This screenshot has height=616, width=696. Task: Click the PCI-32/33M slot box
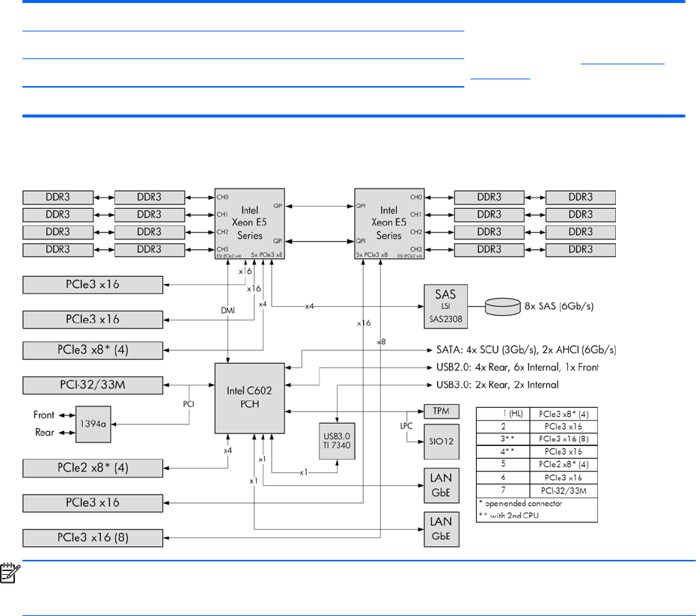coord(93,385)
